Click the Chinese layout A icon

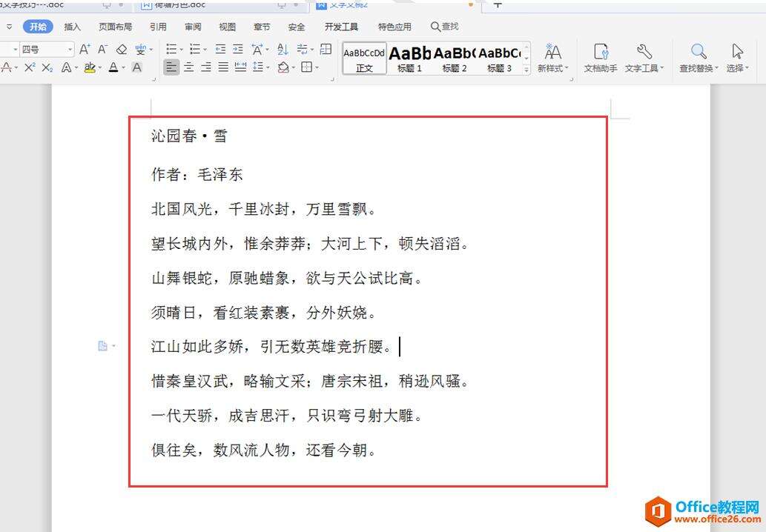257,50
